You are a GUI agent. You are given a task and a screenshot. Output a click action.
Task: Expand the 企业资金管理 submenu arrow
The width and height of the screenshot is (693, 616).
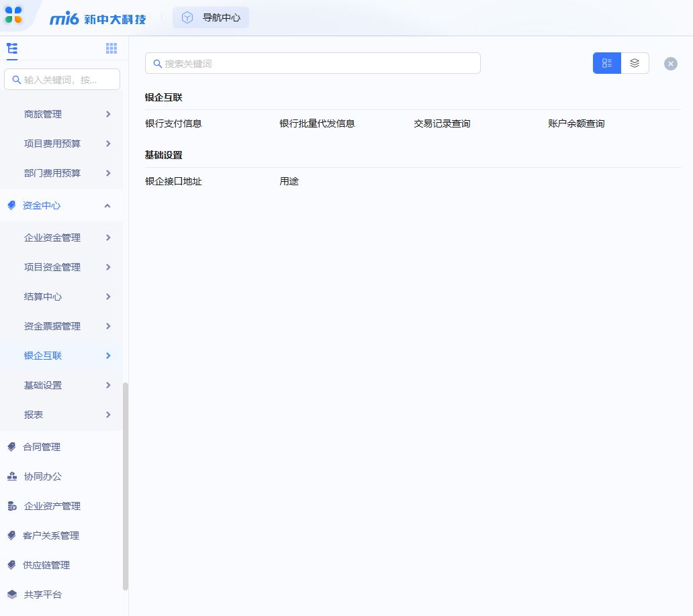coord(108,238)
